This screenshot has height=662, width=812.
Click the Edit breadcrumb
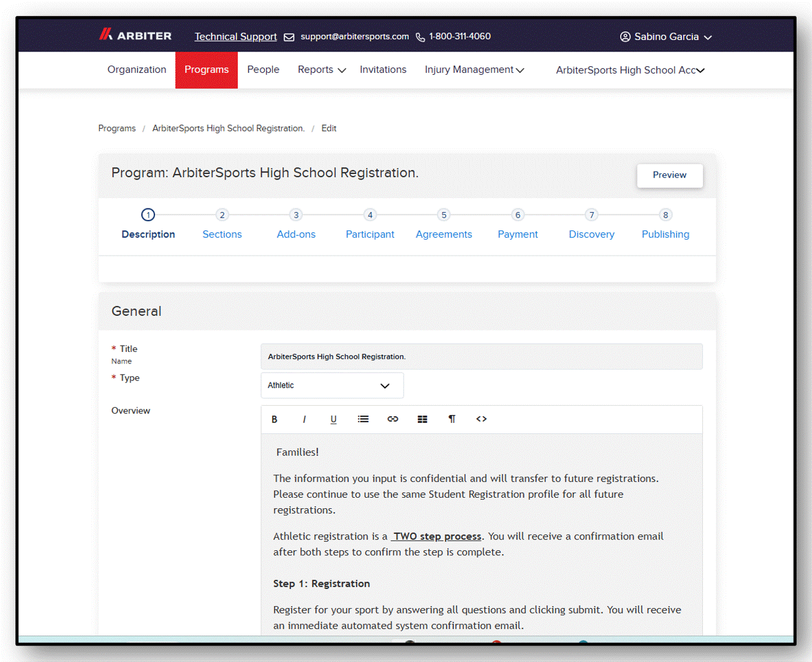[329, 128]
